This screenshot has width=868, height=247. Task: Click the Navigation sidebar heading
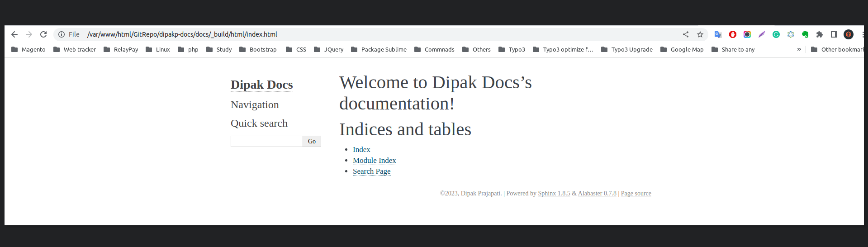pyautogui.click(x=255, y=105)
